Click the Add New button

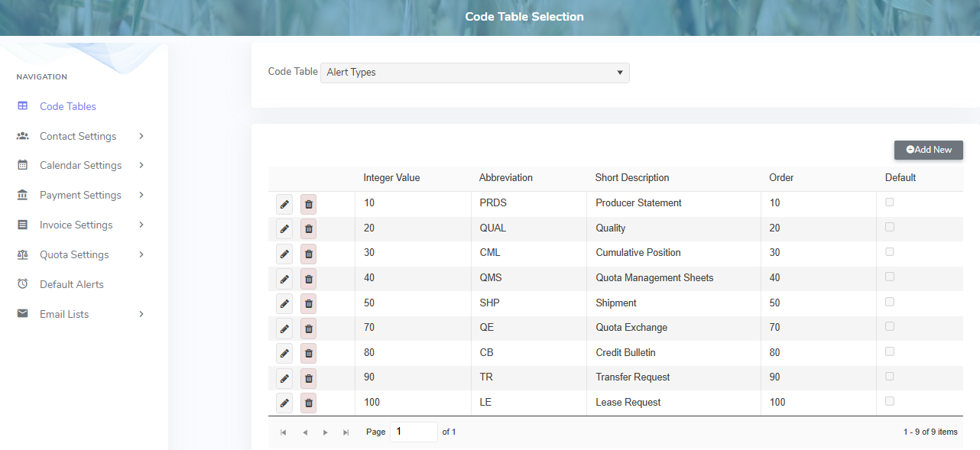928,150
